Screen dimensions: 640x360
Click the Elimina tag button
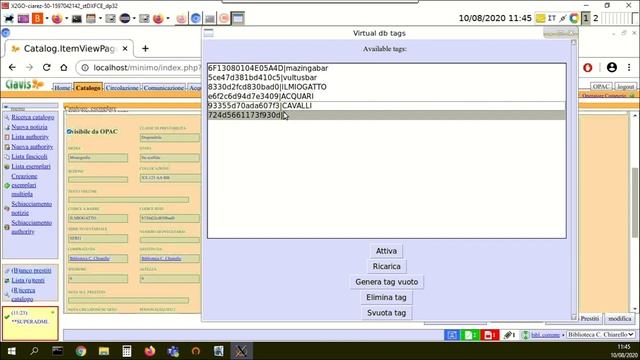pyautogui.click(x=386, y=298)
